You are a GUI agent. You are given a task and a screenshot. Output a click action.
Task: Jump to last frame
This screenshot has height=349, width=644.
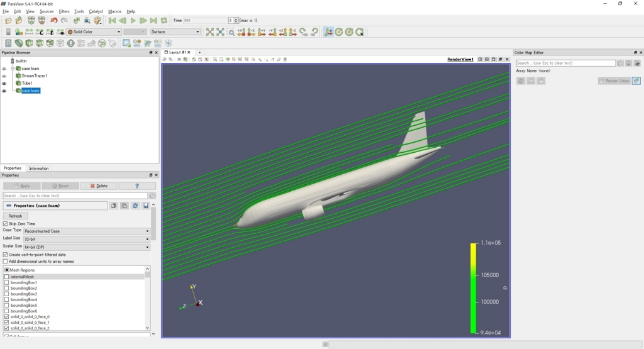click(x=153, y=21)
